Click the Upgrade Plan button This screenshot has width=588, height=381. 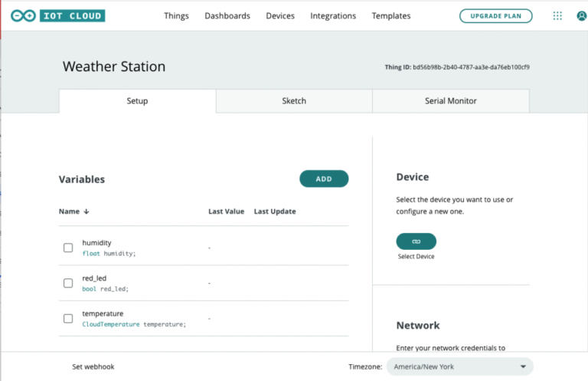pos(495,16)
